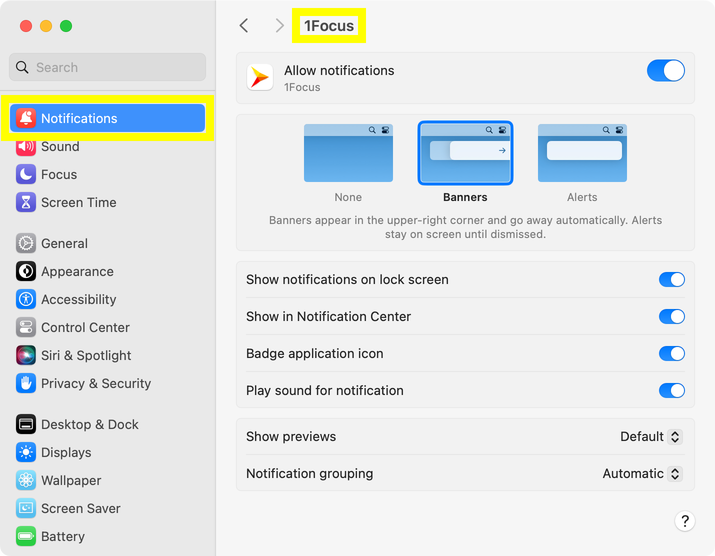
Task: Toggle Play sound for notification switch
Action: pyautogui.click(x=672, y=390)
